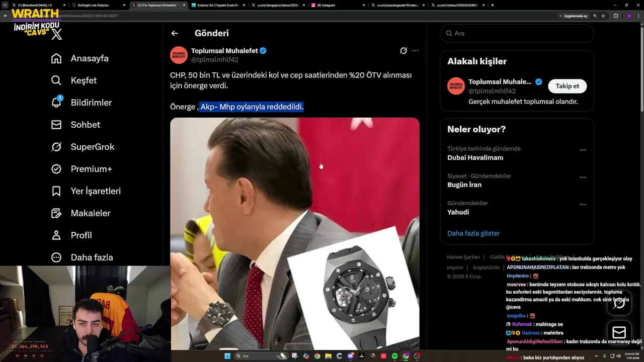Open the three-dot menu on the post
The height and width of the screenshot is (362, 644).
coord(415,51)
